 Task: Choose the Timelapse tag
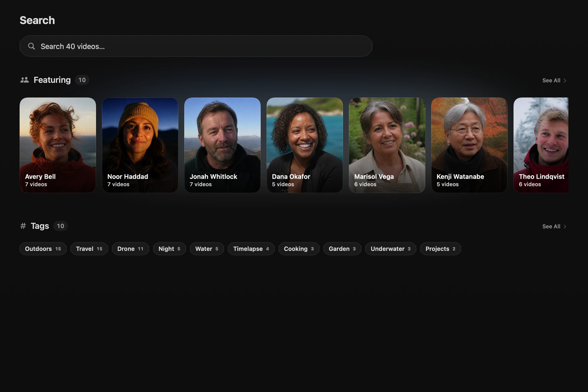pos(251,249)
